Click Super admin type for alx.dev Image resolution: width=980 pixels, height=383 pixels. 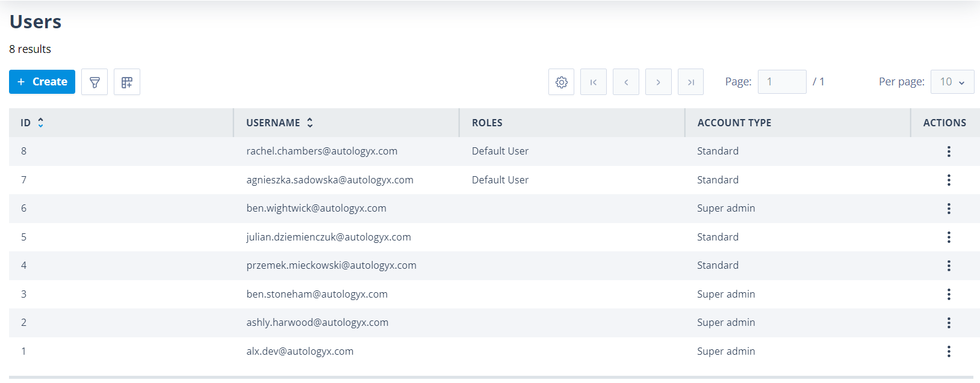[x=726, y=351]
